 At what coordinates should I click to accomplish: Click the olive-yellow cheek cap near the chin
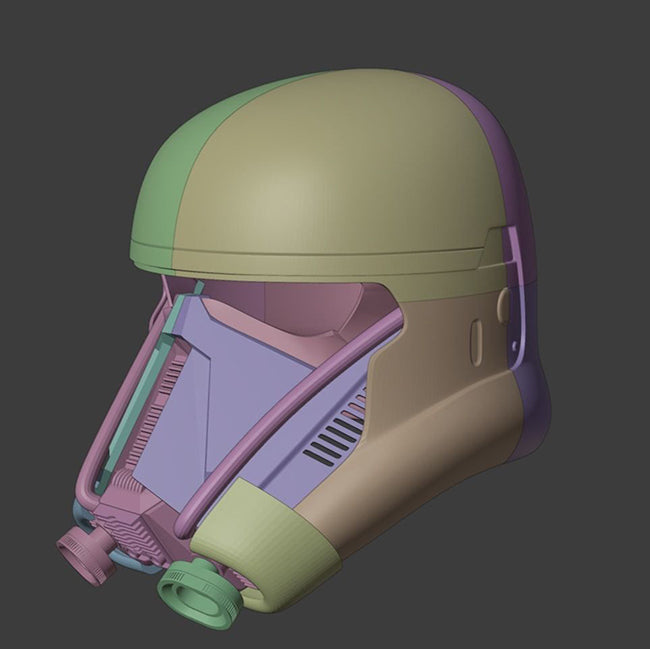(x=265, y=547)
